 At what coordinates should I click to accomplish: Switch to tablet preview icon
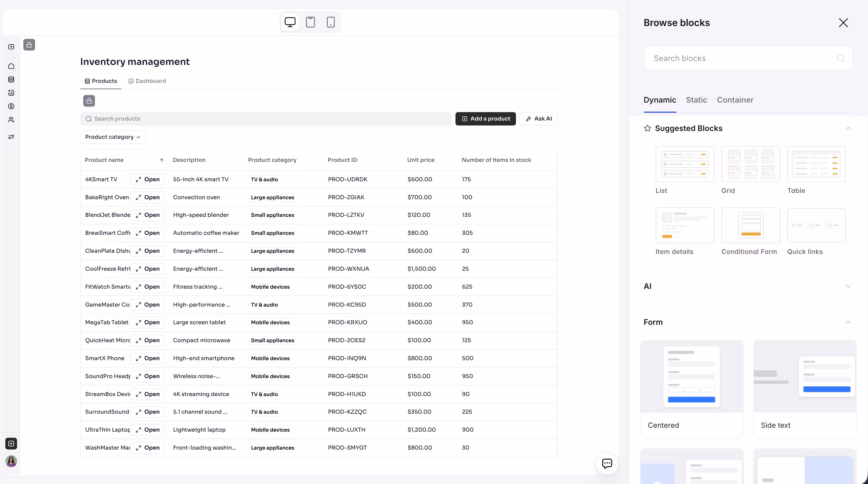310,22
